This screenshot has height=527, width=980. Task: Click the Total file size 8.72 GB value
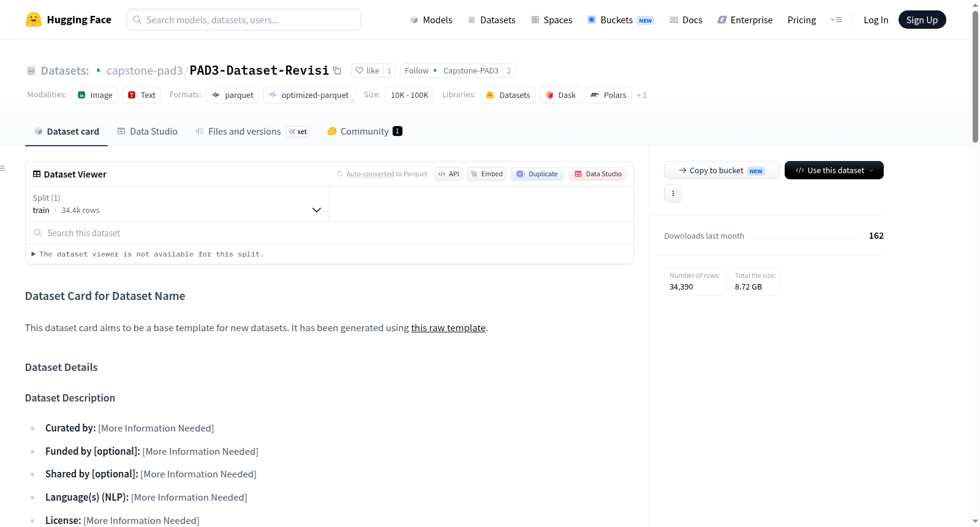click(748, 286)
